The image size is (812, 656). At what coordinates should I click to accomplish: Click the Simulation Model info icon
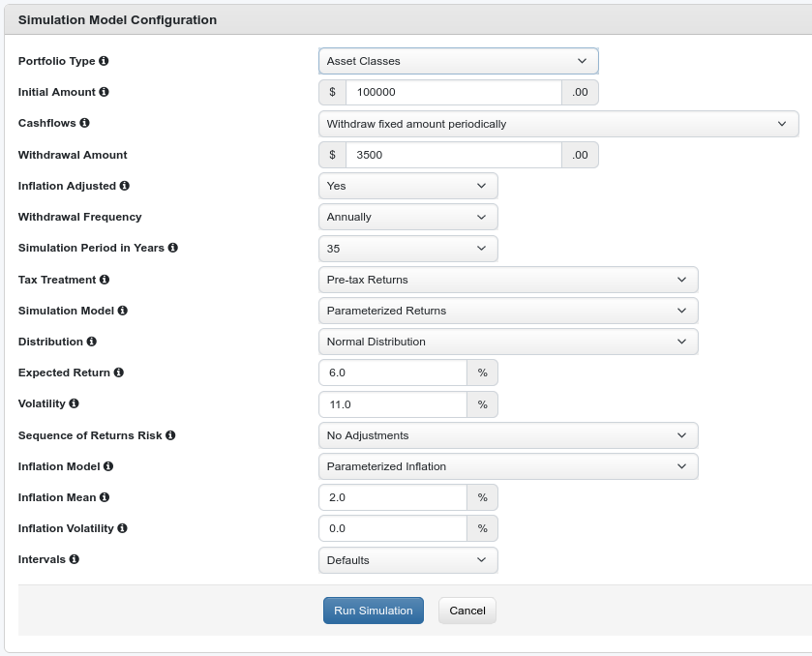(x=123, y=311)
